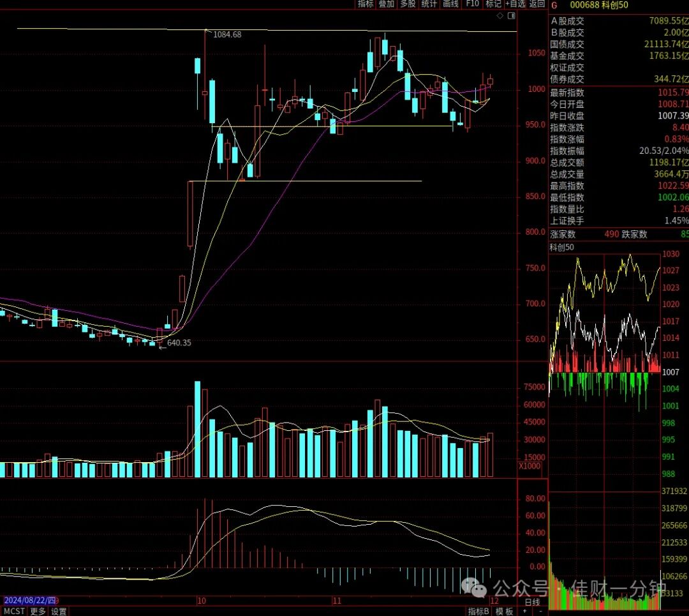Image resolution: width=689 pixels, height=616 pixels.
Task: Click the 返回 back button
Action: point(537,4)
